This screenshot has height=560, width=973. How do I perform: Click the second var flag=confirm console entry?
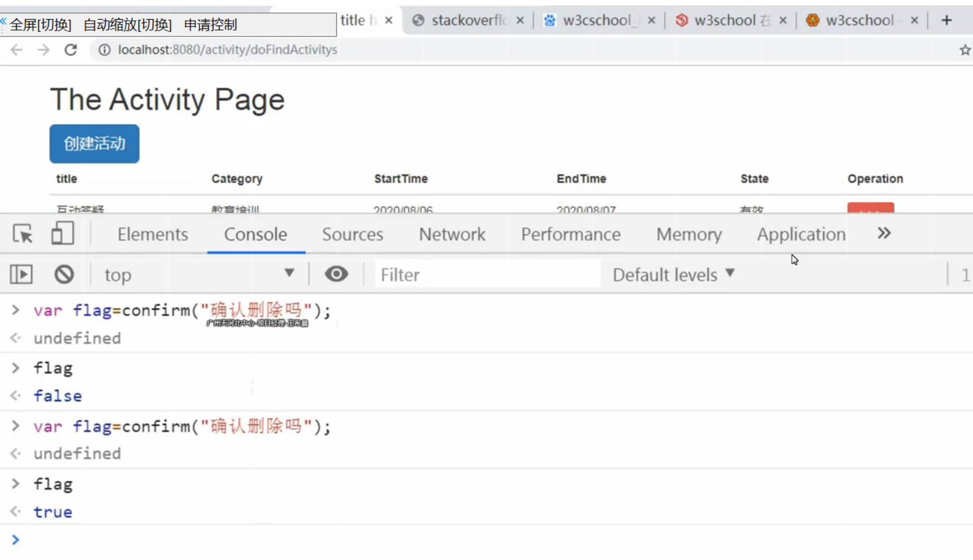[182, 426]
